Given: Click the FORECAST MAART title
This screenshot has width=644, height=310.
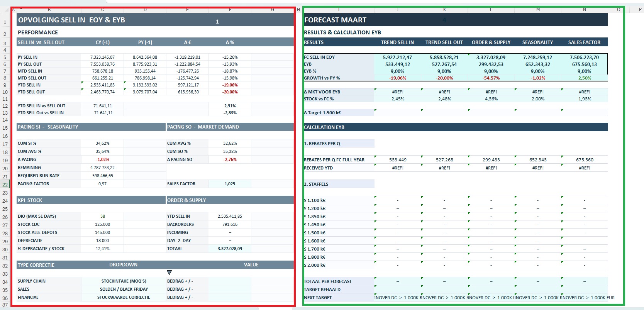Looking at the screenshot, I should (x=335, y=20).
